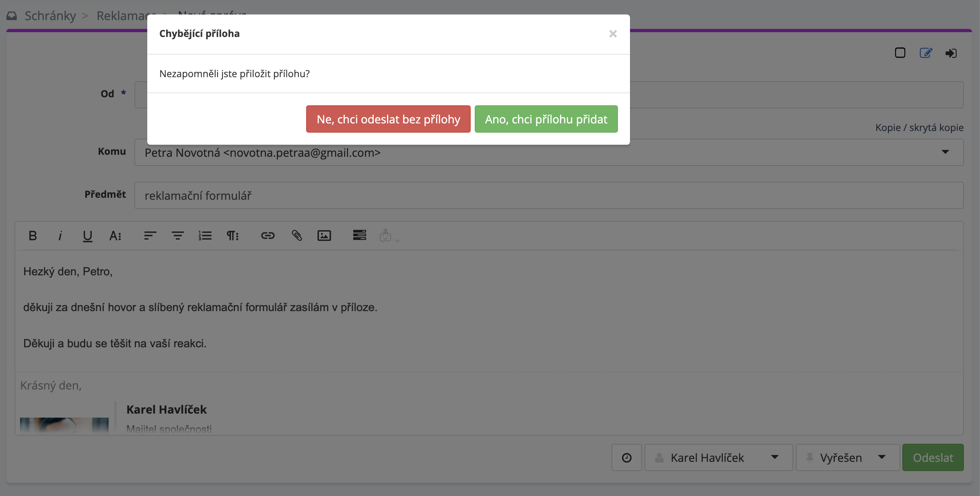Open the Vyřešen status dropdown
This screenshot has width=980, height=496.
tap(847, 457)
